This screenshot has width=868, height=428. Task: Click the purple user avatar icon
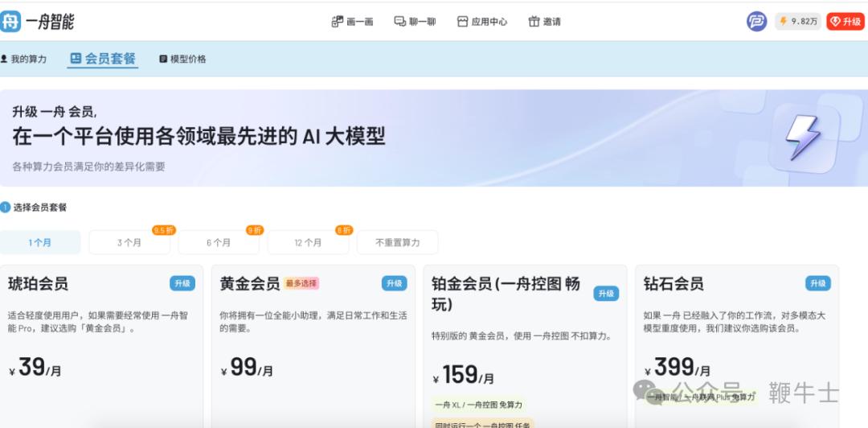[757, 22]
